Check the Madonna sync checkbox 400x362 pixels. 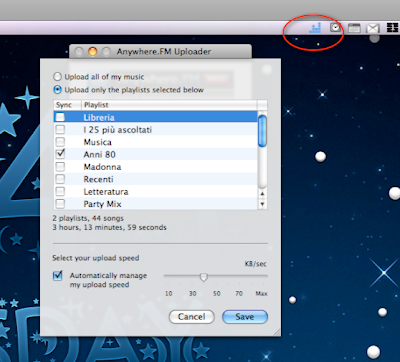coord(60,167)
